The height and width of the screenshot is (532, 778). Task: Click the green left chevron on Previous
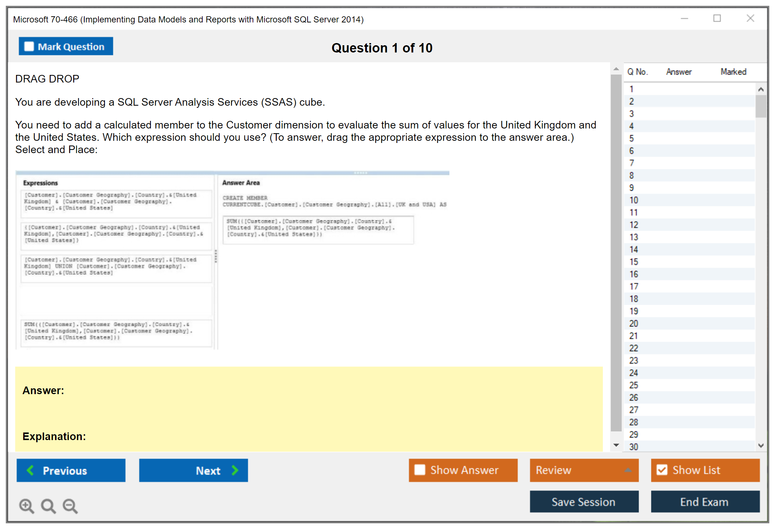pyautogui.click(x=30, y=470)
